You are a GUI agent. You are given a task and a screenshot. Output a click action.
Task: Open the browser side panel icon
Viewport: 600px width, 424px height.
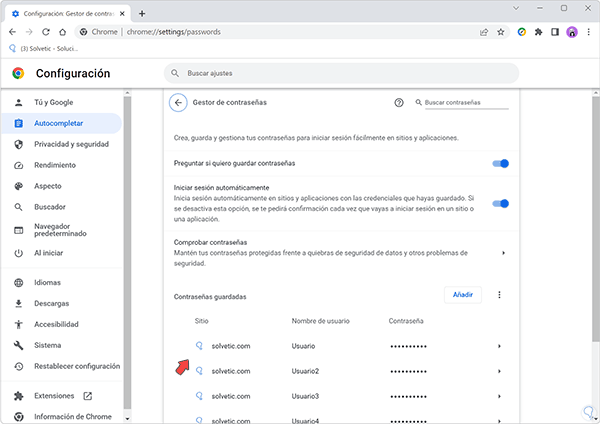555,31
